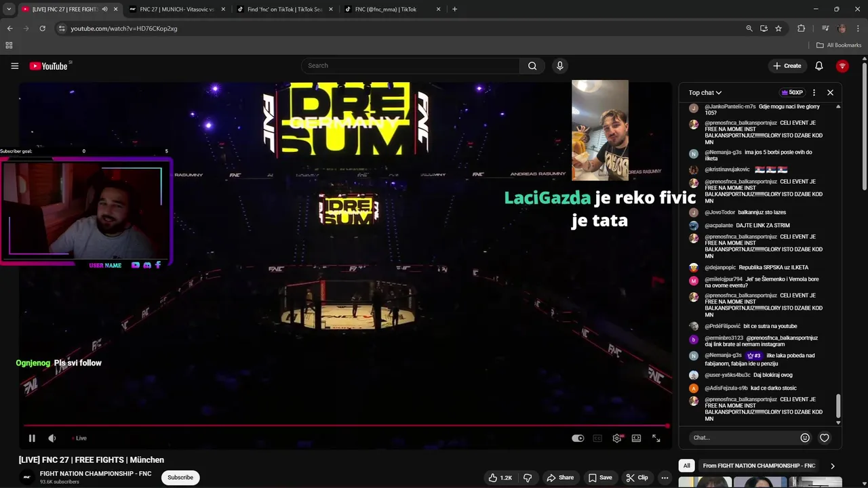This screenshot has width=868, height=488.
Task: View site information icon in address bar
Action: point(62,28)
